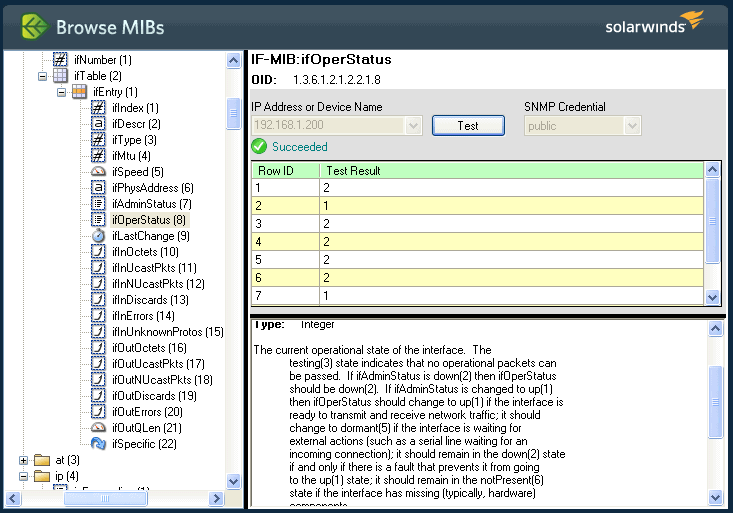This screenshot has width=733, height=513.
Task: Select ifOutDiscards (19) in the tree
Action: (154, 396)
